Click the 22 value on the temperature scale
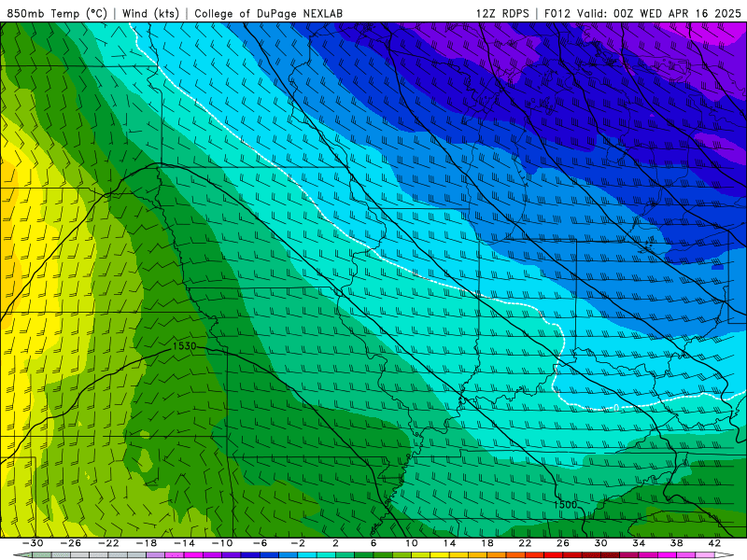 (x=525, y=543)
